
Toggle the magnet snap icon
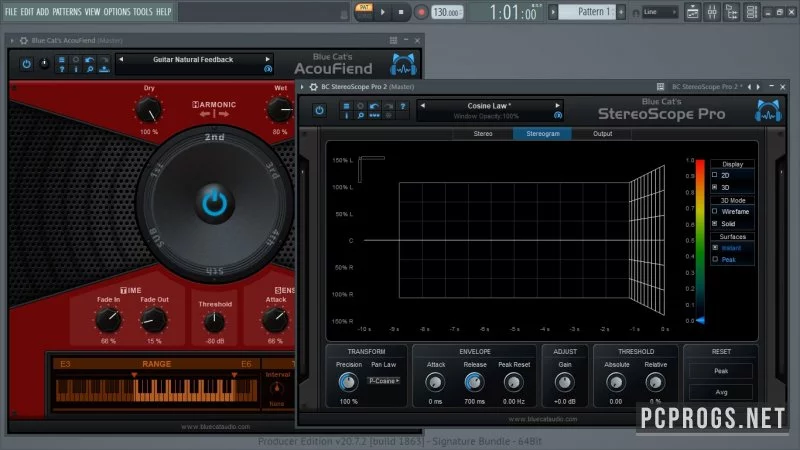[x=636, y=13]
